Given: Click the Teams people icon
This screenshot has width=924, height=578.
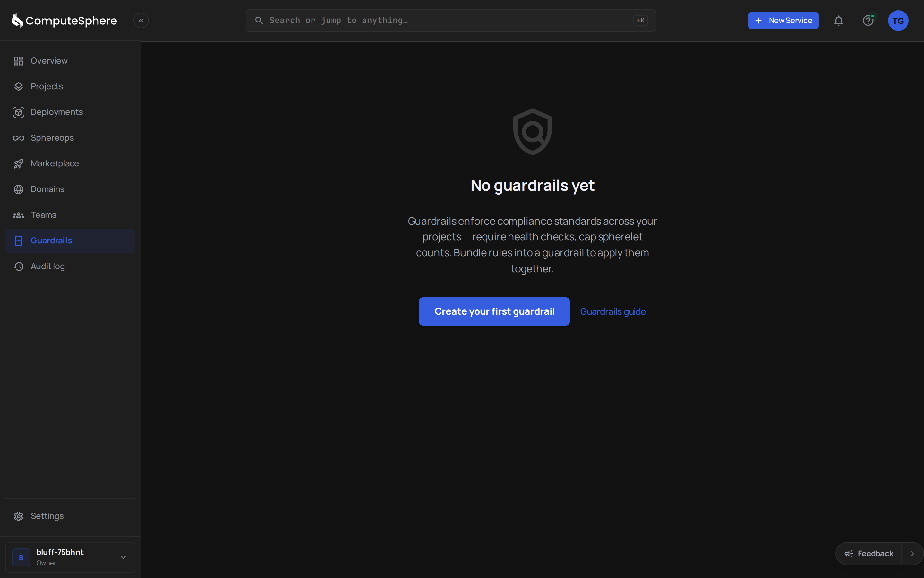Looking at the screenshot, I should [18, 215].
